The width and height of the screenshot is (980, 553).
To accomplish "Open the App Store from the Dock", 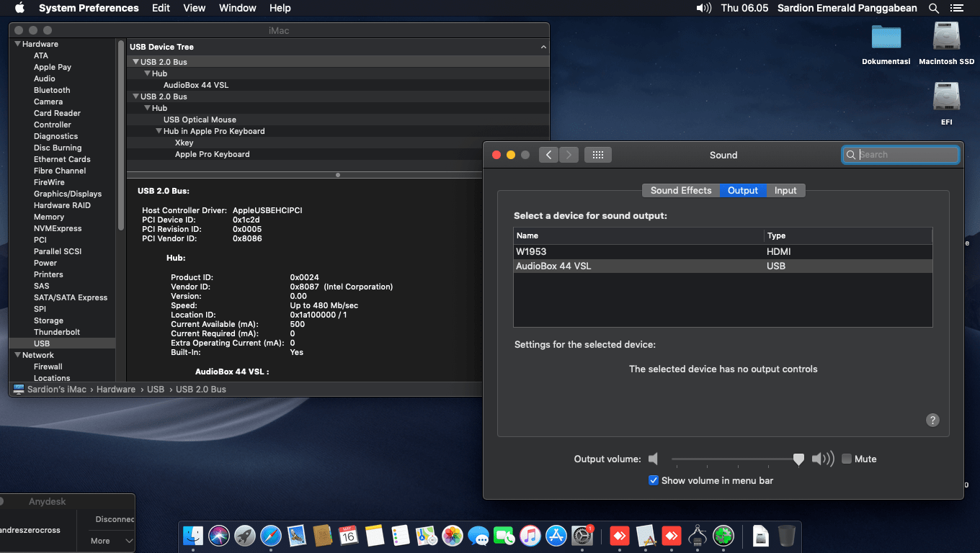I will point(556,536).
